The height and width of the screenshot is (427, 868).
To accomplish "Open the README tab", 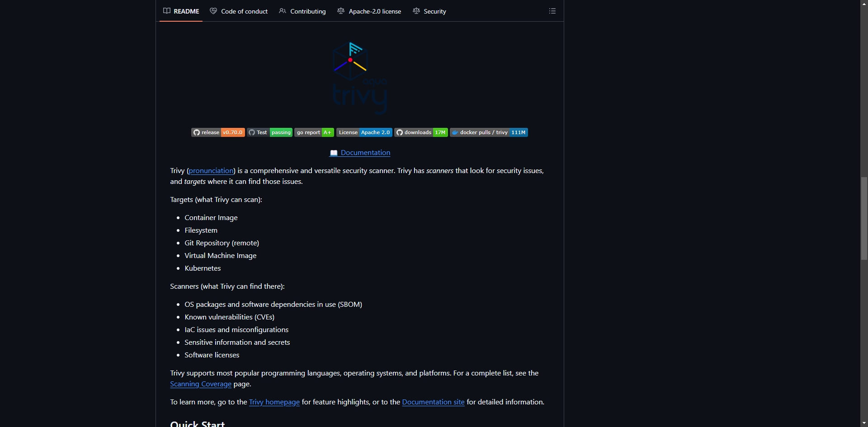I will tap(181, 11).
